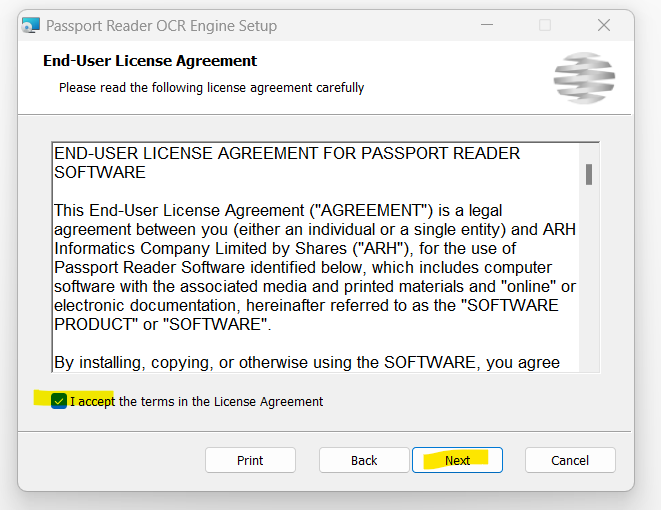Uncheck the accept license terms checkbox

(x=59, y=401)
